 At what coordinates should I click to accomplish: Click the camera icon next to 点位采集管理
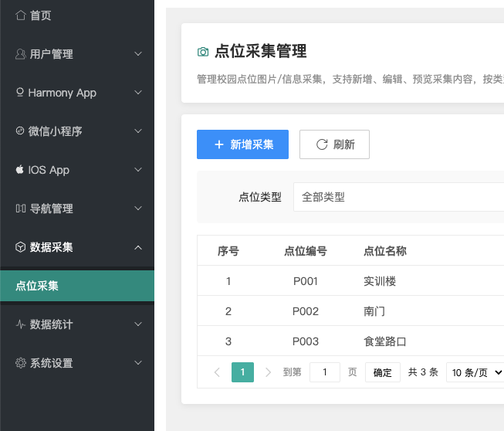(203, 52)
